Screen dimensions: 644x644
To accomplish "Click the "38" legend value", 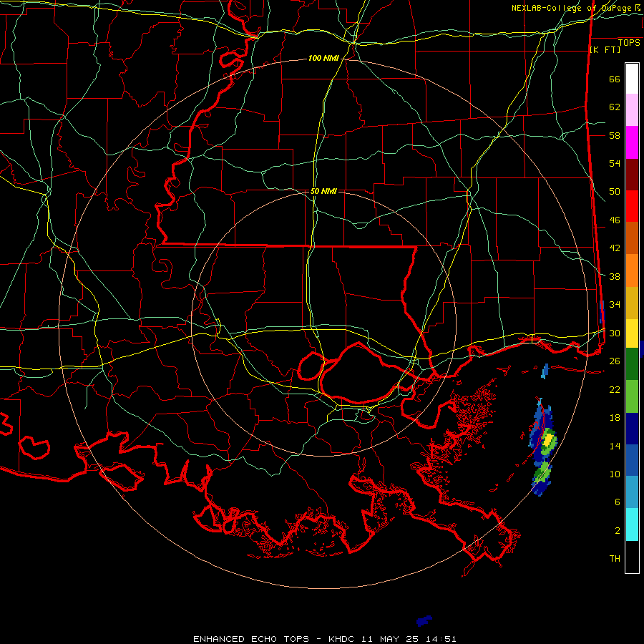I will tap(615, 276).
